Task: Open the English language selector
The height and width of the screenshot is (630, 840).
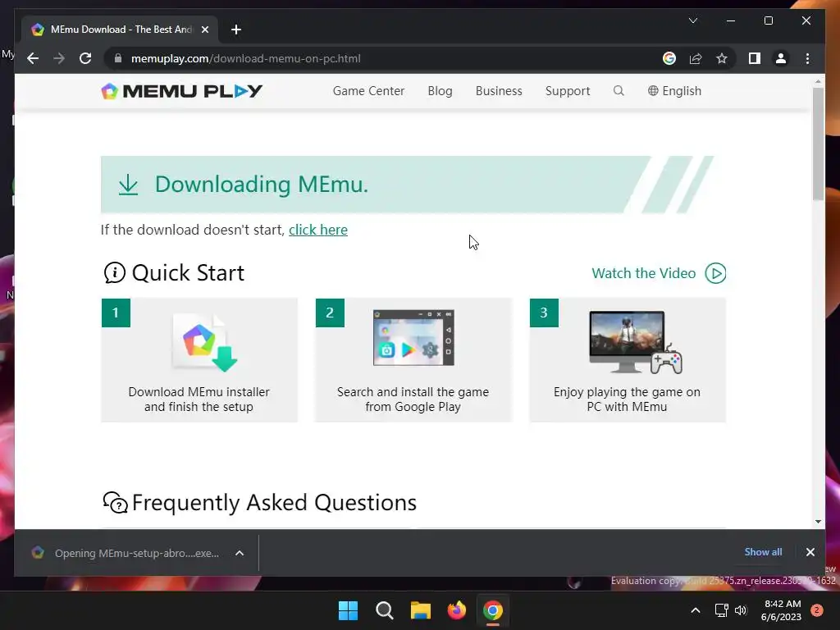Action: (x=674, y=91)
